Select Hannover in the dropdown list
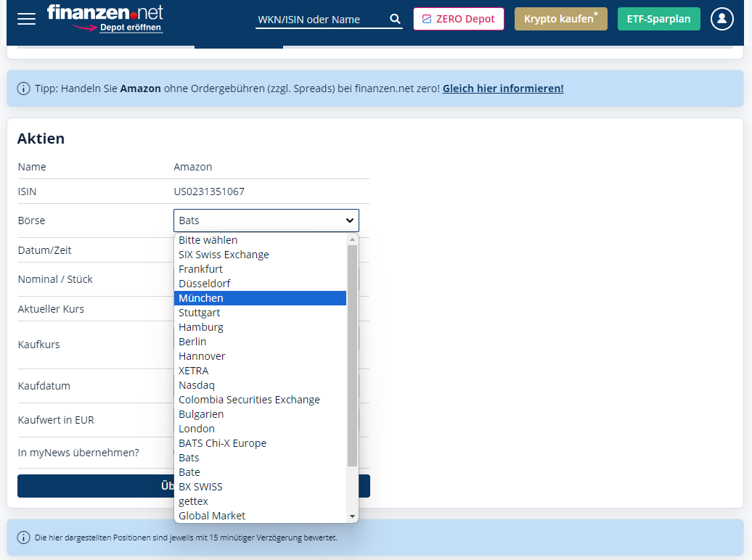 pos(260,356)
